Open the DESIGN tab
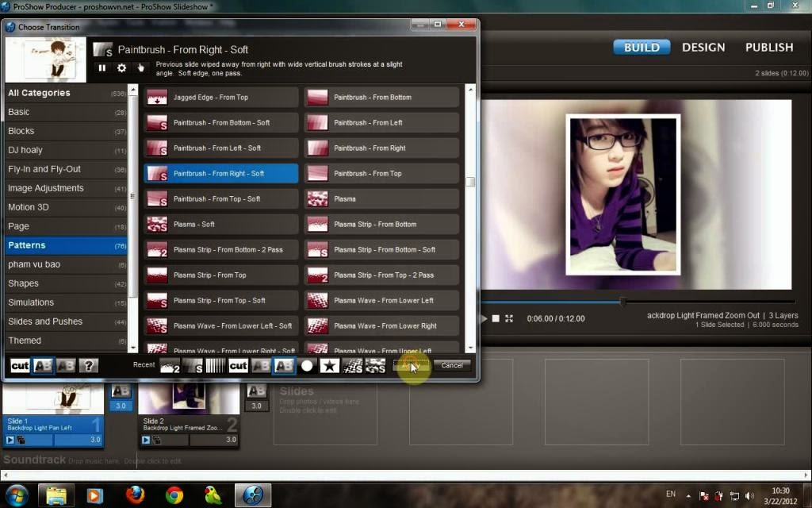The width and height of the screenshot is (812, 508). [x=703, y=47]
